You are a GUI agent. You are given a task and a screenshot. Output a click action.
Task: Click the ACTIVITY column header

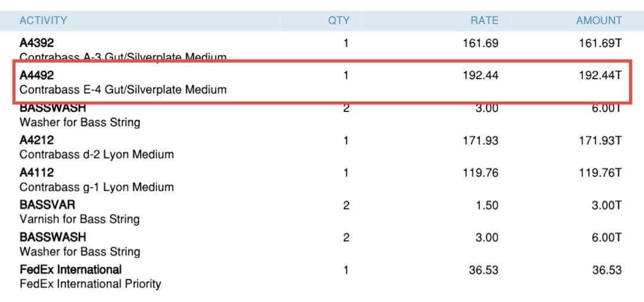coord(43,20)
